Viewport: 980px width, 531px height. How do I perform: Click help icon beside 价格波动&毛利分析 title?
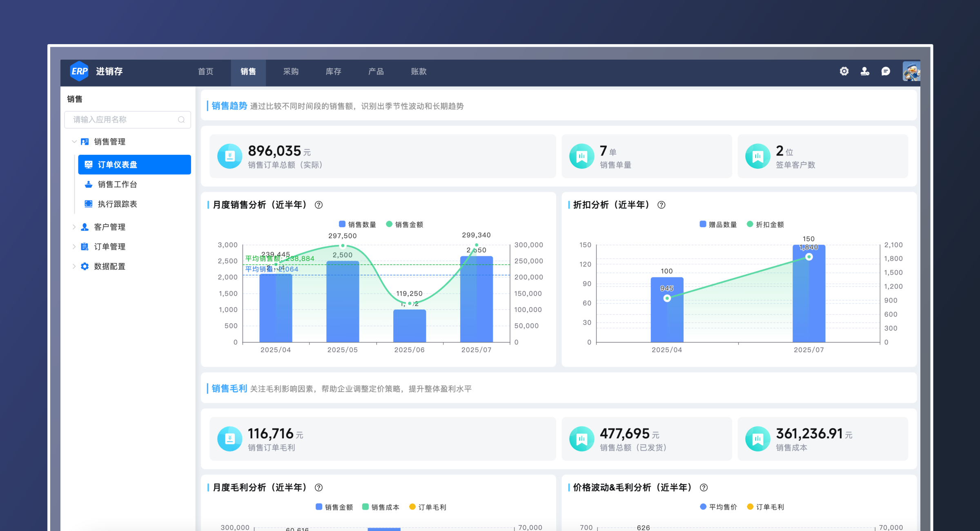pyautogui.click(x=704, y=488)
